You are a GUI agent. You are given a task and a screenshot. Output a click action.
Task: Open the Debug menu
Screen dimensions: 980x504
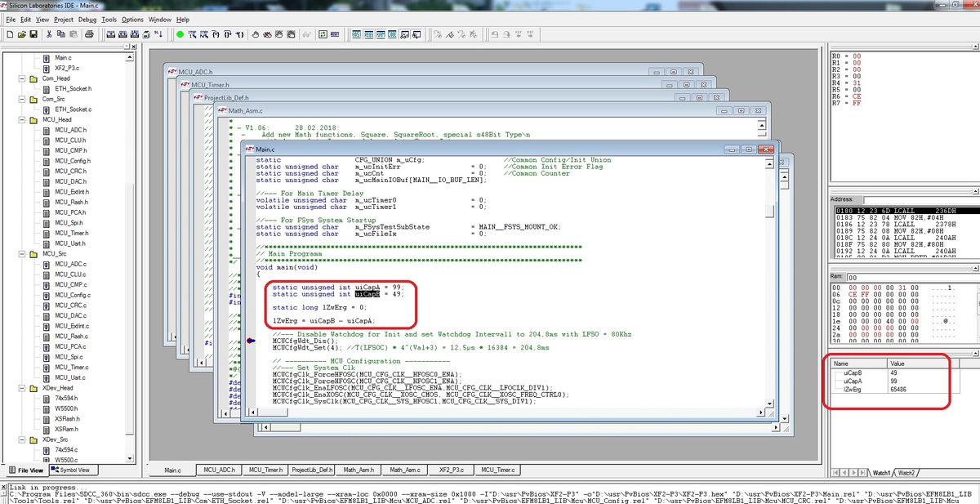tap(87, 19)
